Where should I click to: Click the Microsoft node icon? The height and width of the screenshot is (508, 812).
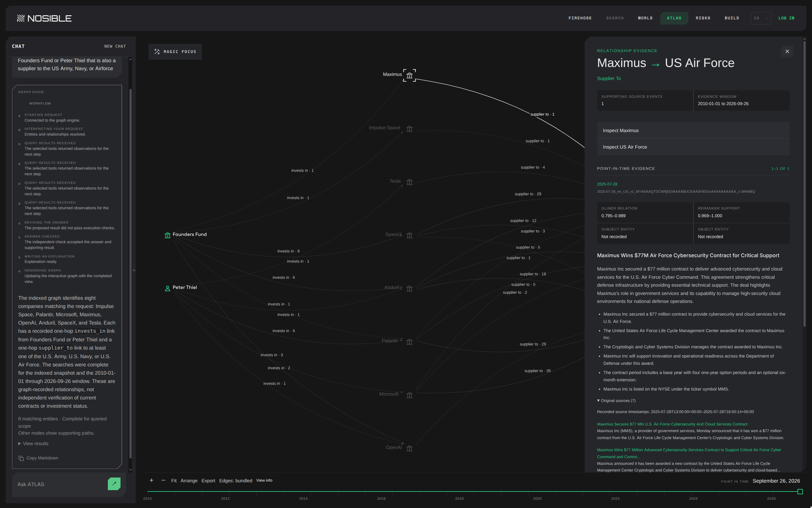409,395
